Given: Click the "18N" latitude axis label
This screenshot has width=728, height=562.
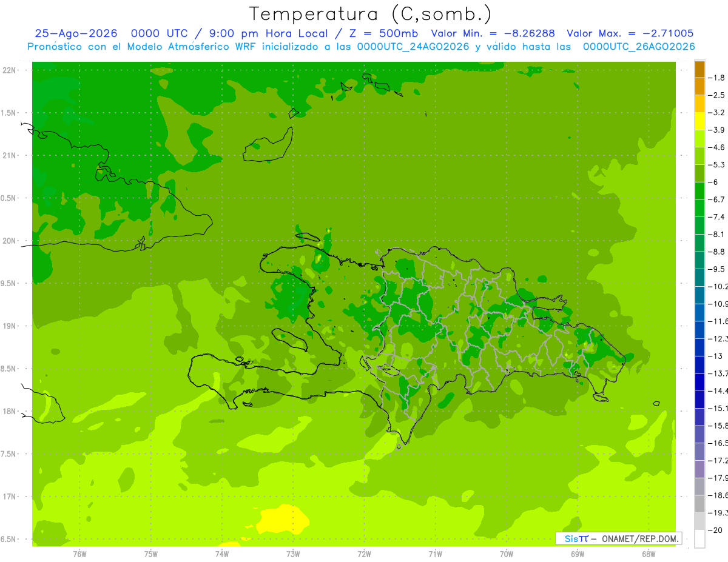Looking at the screenshot, I should coord(8,412).
